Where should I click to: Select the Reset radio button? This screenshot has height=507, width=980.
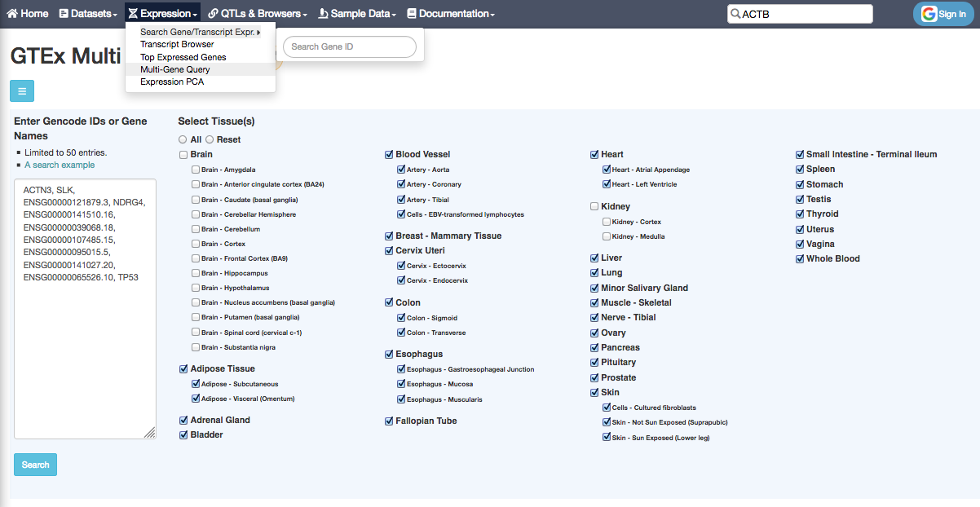coord(210,139)
